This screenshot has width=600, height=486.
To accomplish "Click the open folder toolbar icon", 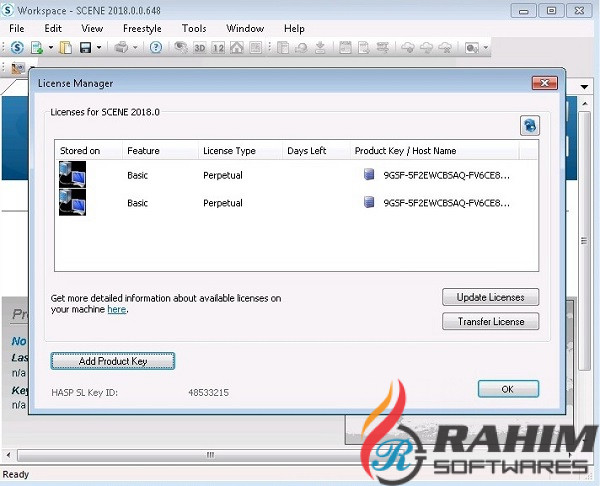I will 65,48.
